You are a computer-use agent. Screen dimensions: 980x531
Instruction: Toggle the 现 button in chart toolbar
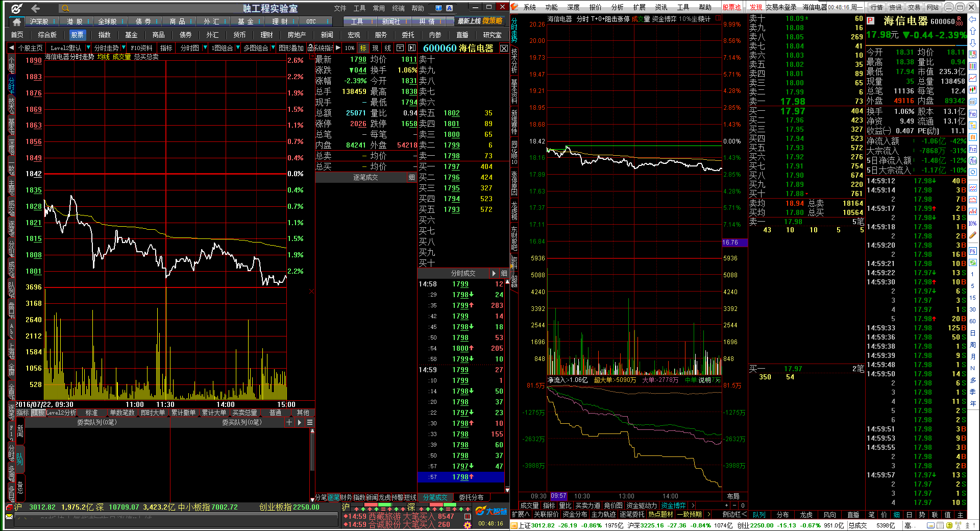point(375,48)
